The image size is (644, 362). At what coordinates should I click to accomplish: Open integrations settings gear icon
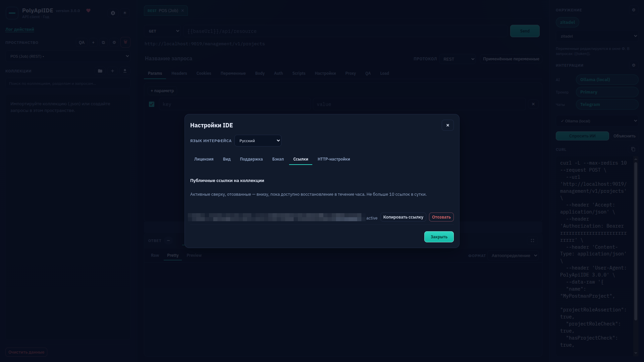634,65
